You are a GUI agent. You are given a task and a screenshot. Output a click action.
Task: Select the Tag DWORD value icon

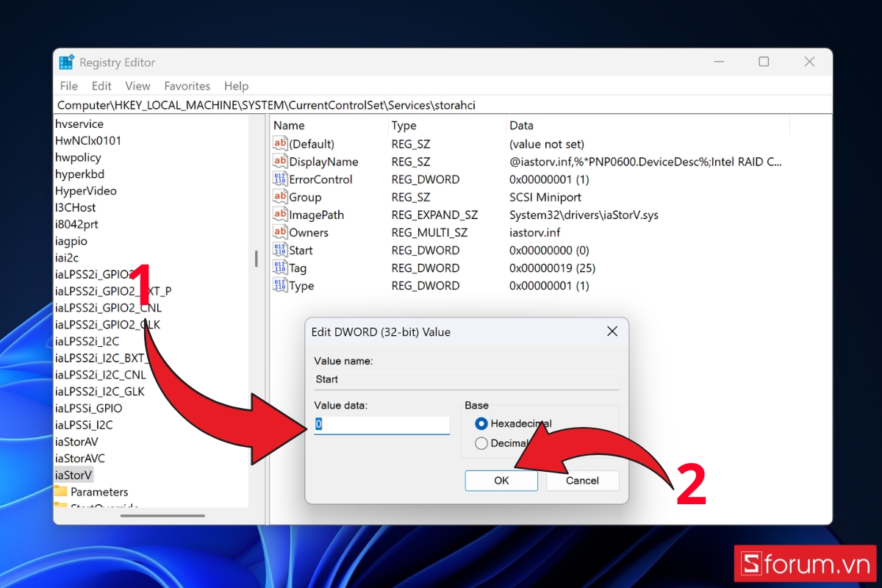click(280, 268)
